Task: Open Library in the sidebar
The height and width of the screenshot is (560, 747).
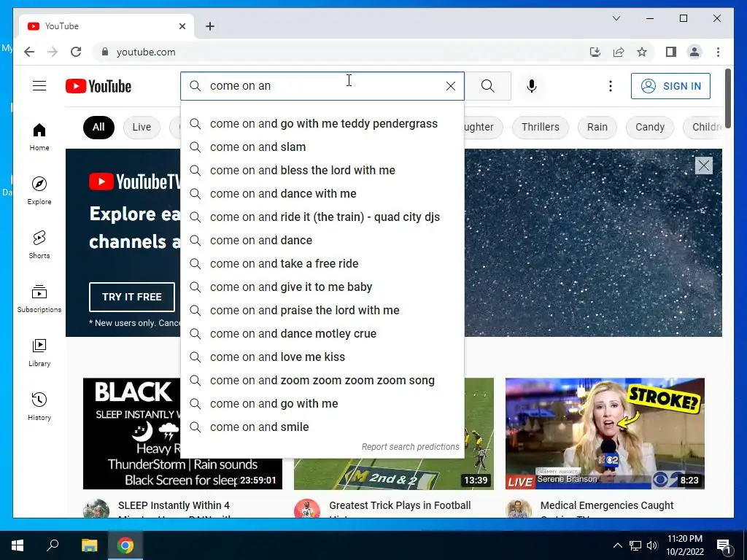Action: [39, 352]
